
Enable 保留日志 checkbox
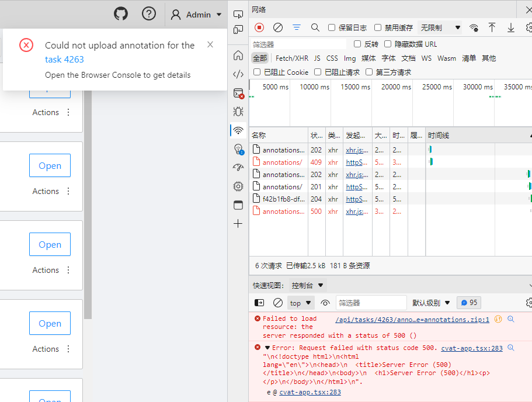(332, 27)
